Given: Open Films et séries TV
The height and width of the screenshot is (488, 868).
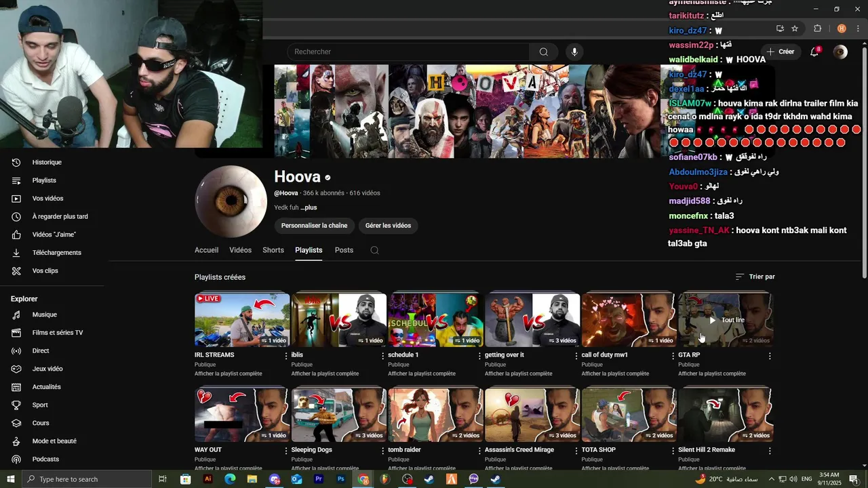Looking at the screenshot, I should pyautogui.click(x=58, y=333).
